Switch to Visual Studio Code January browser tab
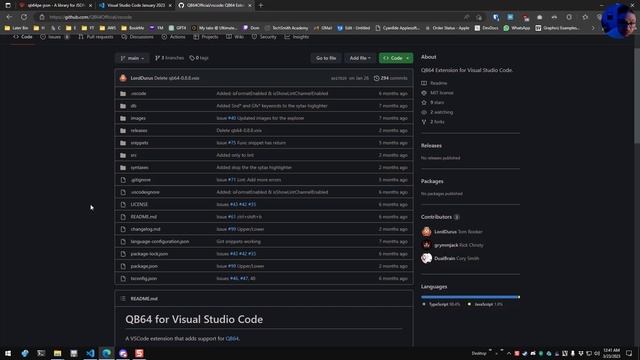Image resolution: width=640 pixels, height=360 pixels. point(136,5)
